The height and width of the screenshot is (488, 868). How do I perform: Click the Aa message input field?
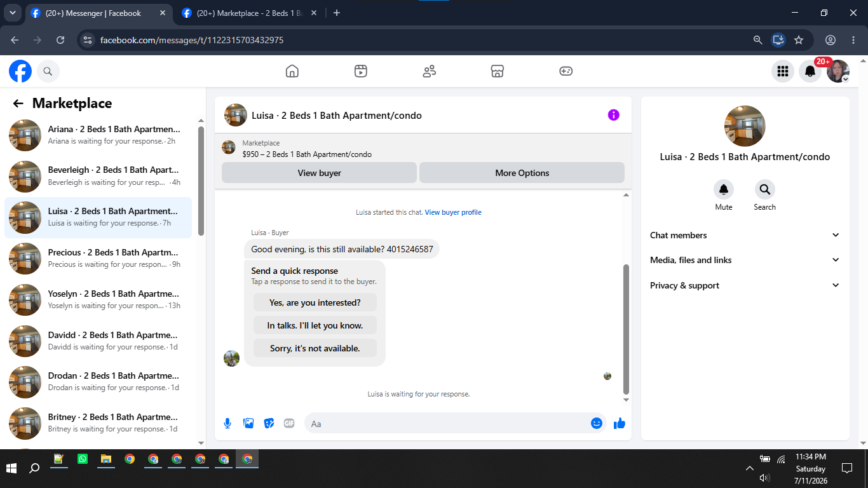pos(448,423)
